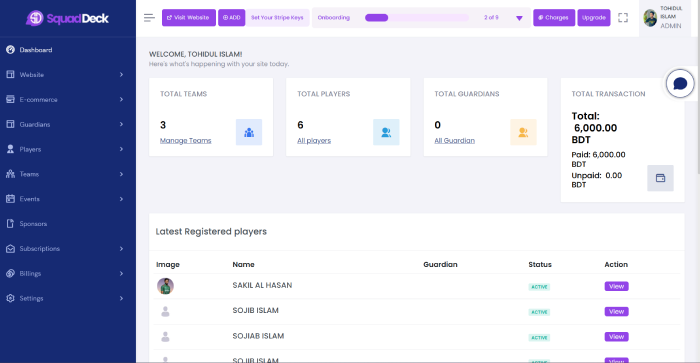Enter fullscreen mode with the expand icon
Viewport: 700px width, 363px height.
pyautogui.click(x=623, y=18)
